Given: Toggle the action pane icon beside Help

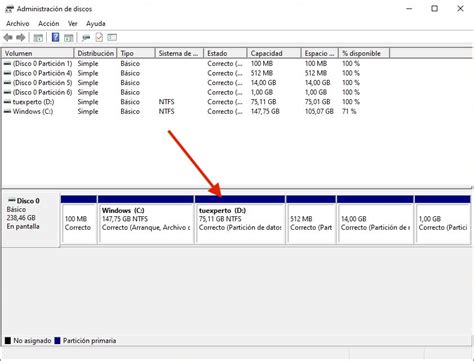Looking at the screenshot, I should (69, 38).
